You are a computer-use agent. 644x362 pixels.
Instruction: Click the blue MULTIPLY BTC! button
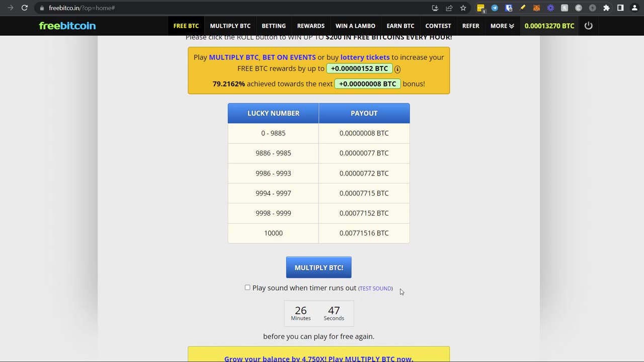[319, 267]
